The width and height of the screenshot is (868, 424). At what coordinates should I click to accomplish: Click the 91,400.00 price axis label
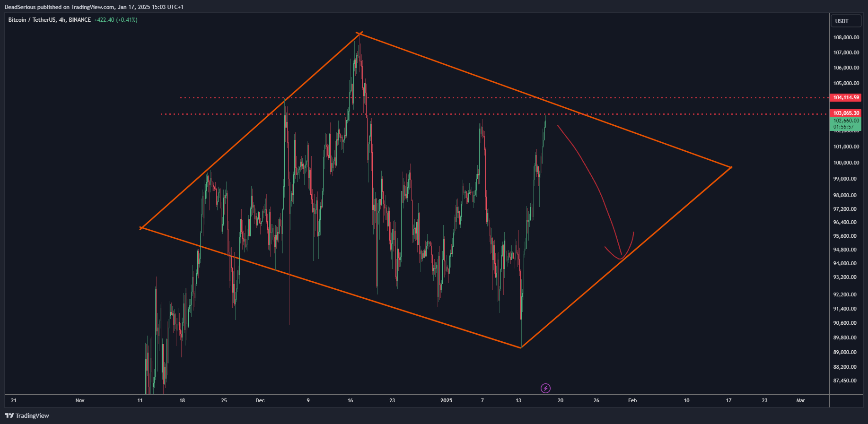(x=845, y=309)
